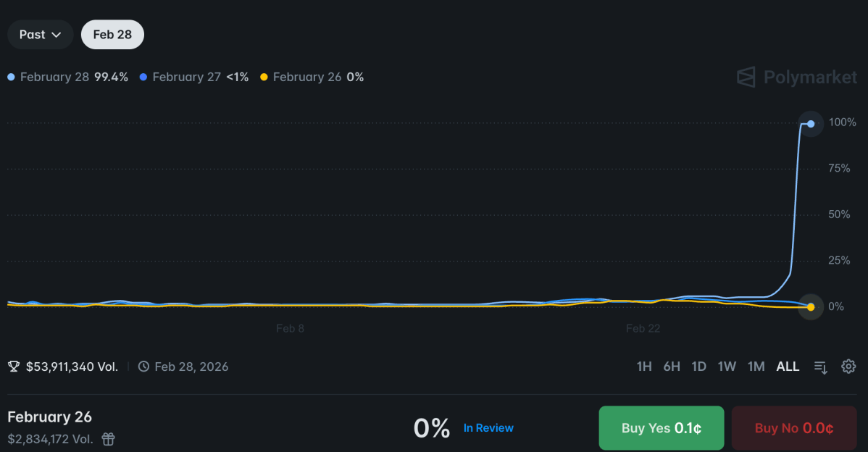
Task: Click the Buy Yes 0.1¢ button
Action: 661,427
